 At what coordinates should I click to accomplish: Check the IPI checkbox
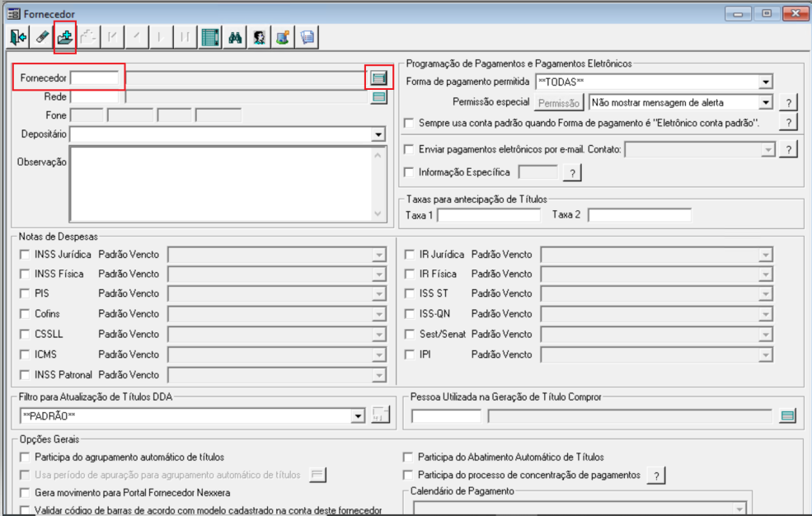click(x=410, y=354)
